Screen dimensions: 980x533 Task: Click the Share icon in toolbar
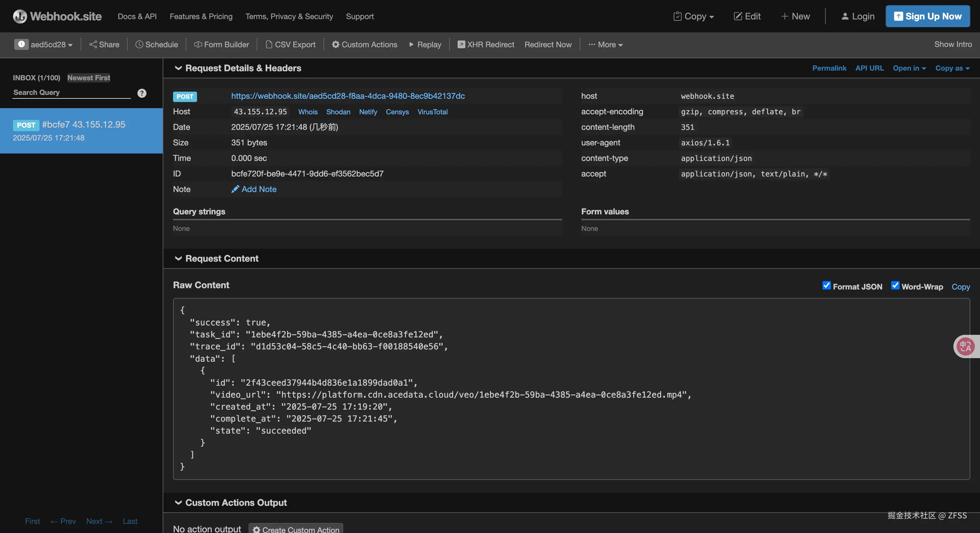coord(93,44)
